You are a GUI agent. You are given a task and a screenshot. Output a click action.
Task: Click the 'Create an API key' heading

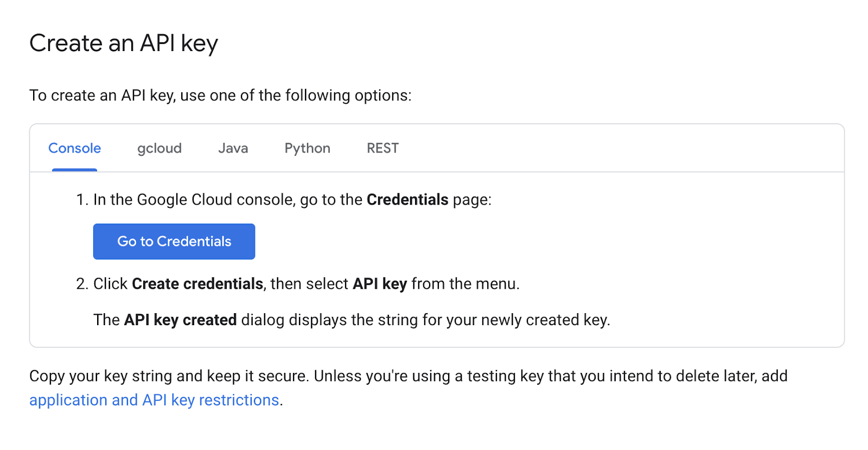[x=124, y=43]
